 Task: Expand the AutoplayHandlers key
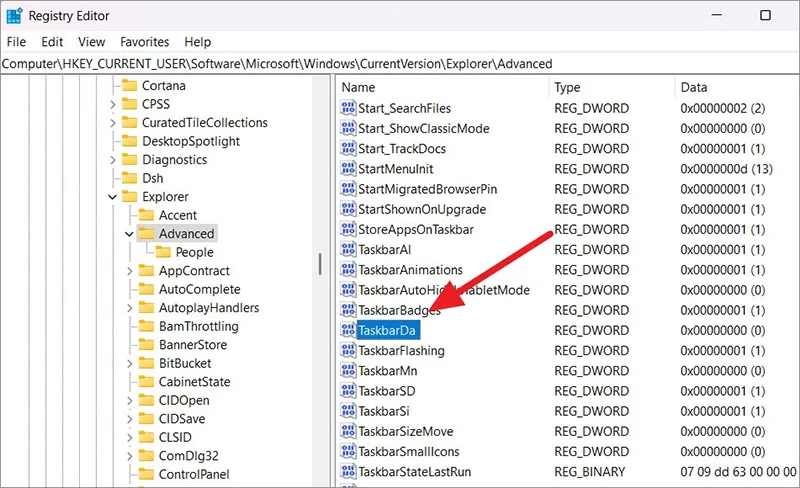pyautogui.click(x=129, y=308)
